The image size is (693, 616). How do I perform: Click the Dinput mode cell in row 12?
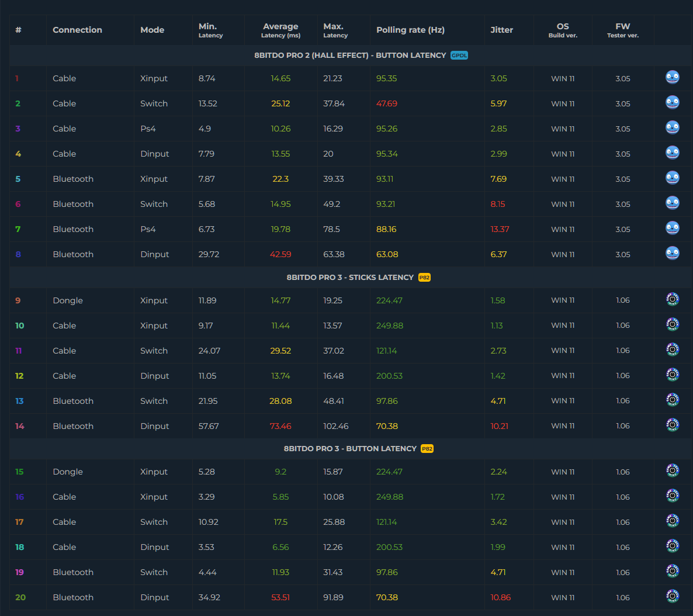(154, 376)
